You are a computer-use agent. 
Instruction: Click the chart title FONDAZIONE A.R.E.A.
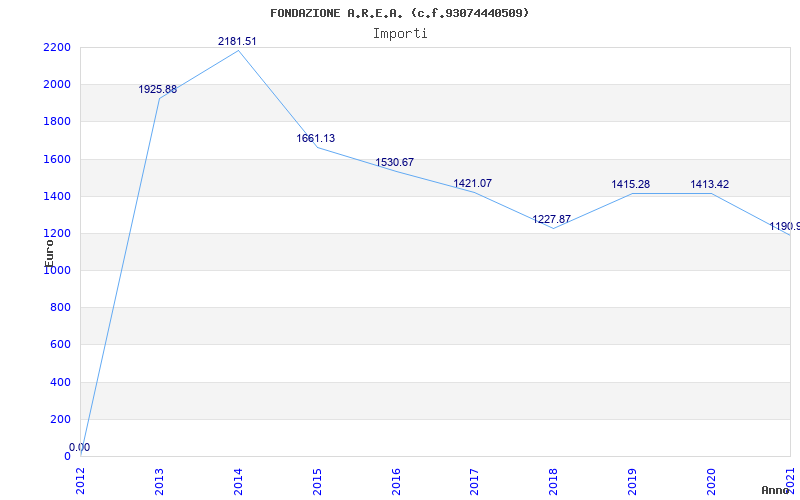pyautogui.click(x=399, y=13)
